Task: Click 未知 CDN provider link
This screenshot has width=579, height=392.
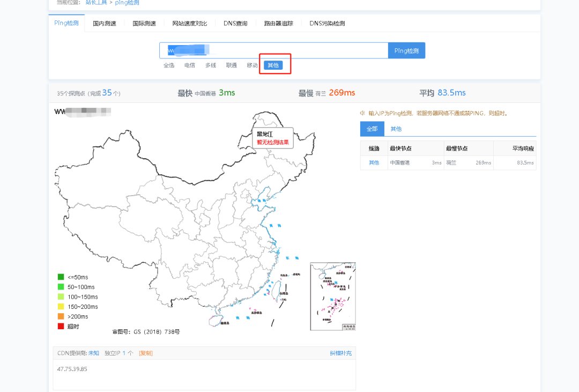Action: pos(94,353)
